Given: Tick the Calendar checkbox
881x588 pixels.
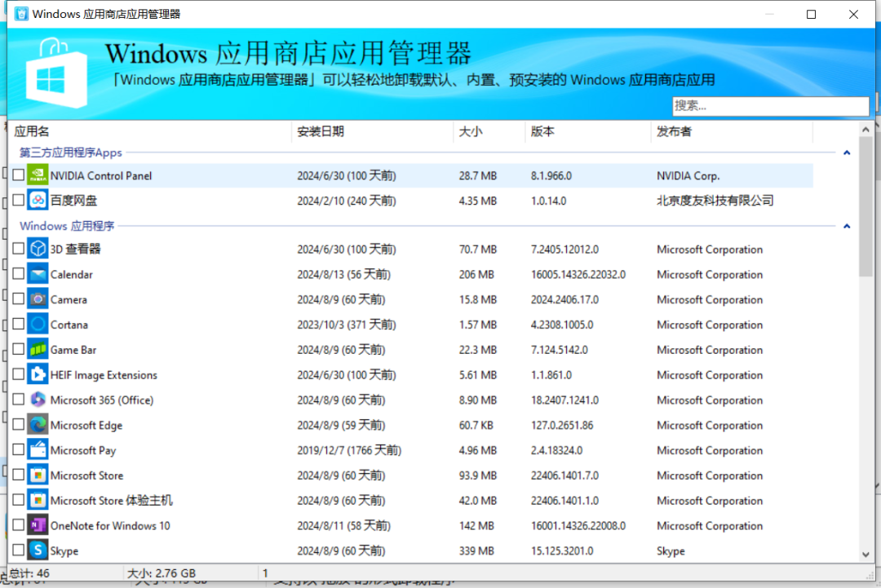Looking at the screenshot, I should [x=19, y=273].
